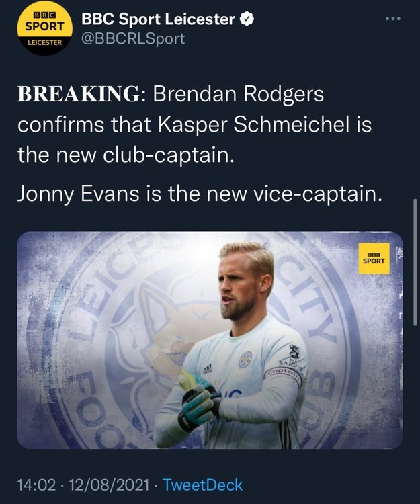Open the BBC Sport Leicester profile avatar
Viewport: 420px width, 504px height.
[44, 28]
